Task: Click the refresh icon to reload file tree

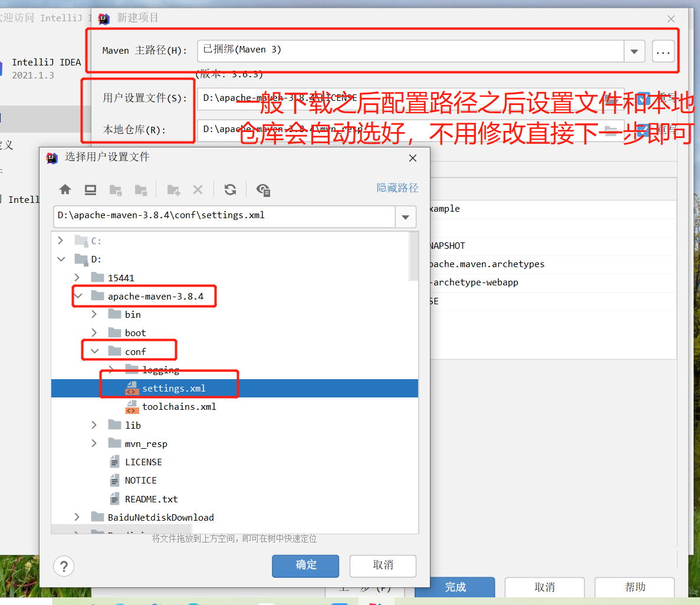Action: point(230,189)
